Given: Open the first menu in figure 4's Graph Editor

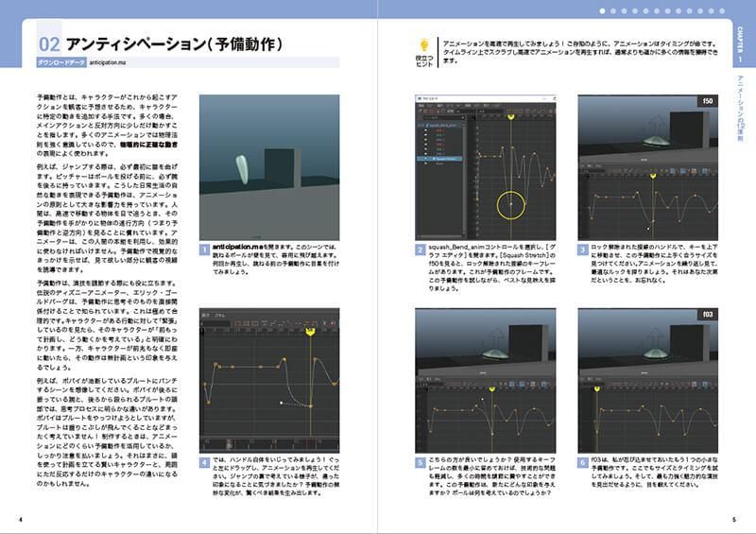Looking at the screenshot, I should point(205,315).
